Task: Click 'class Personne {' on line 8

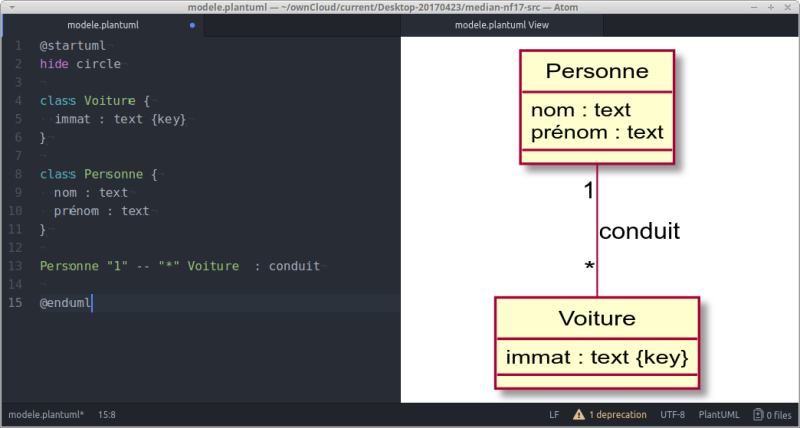Action: point(98,174)
